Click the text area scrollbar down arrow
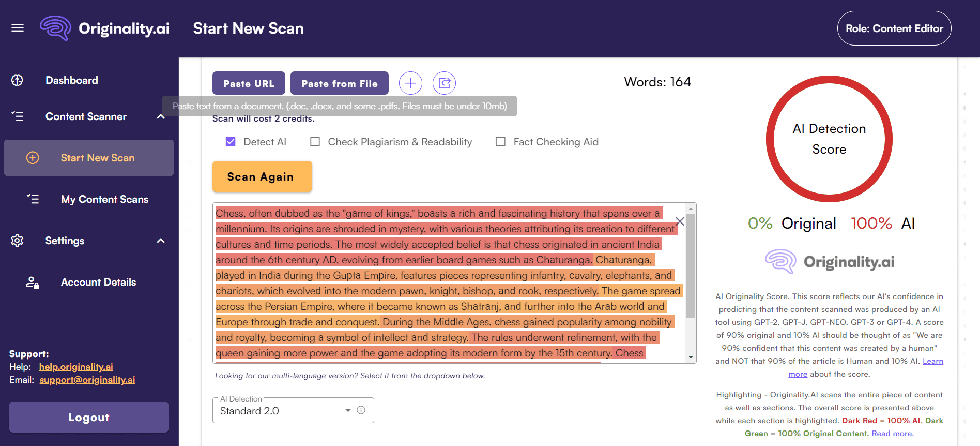The image size is (980, 446). coord(691,357)
